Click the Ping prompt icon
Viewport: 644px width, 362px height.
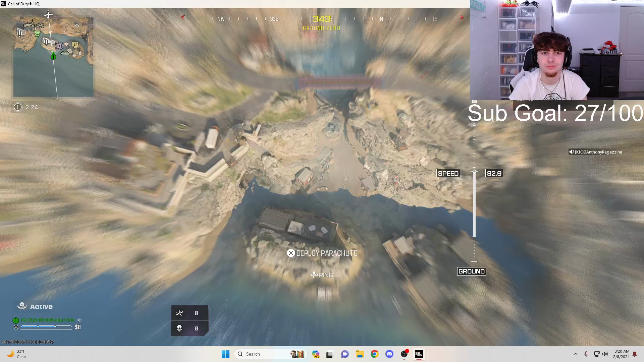(314, 275)
